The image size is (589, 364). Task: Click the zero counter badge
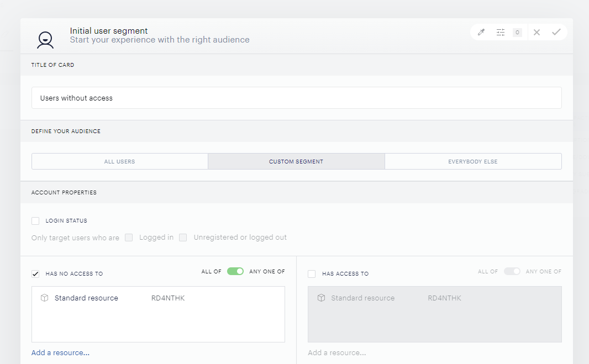[x=517, y=32]
